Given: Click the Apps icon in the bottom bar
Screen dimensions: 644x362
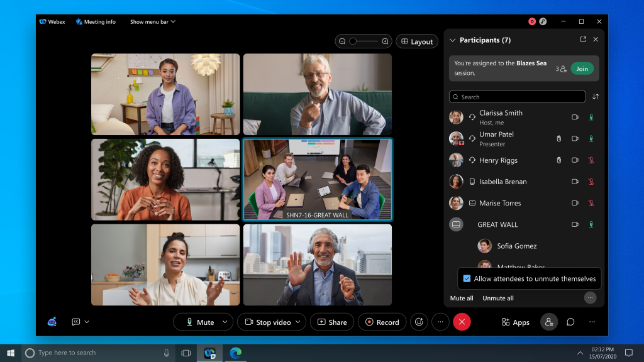Looking at the screenshot, I should point(515,322).
